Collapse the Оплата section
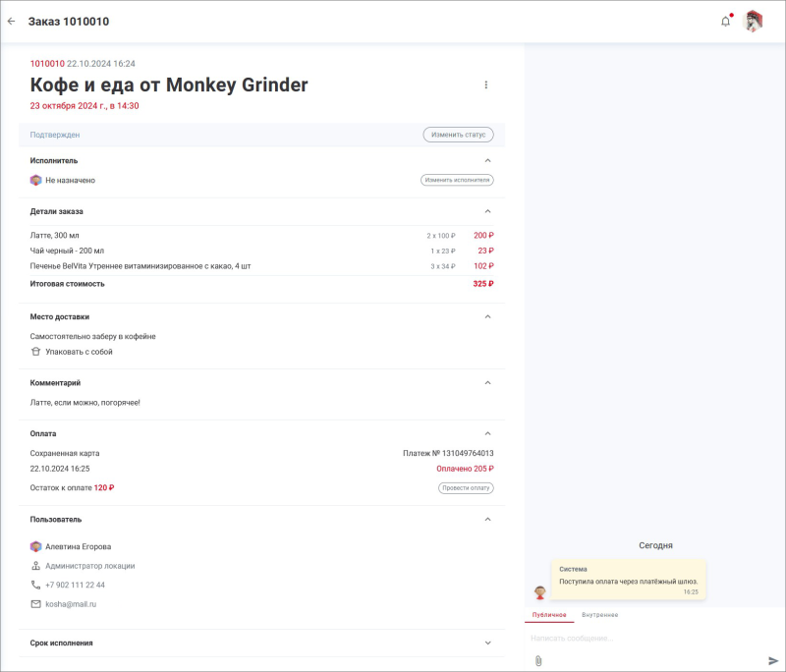Image resolution: width=786 pixels, height=672 pixels. (x=487, y=433)
